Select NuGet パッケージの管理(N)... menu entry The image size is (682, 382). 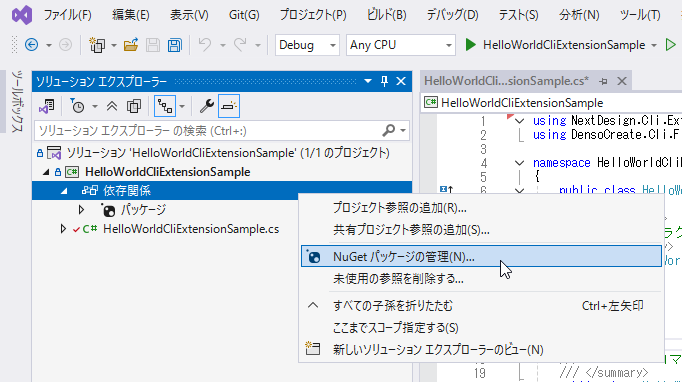pos(481,256)
